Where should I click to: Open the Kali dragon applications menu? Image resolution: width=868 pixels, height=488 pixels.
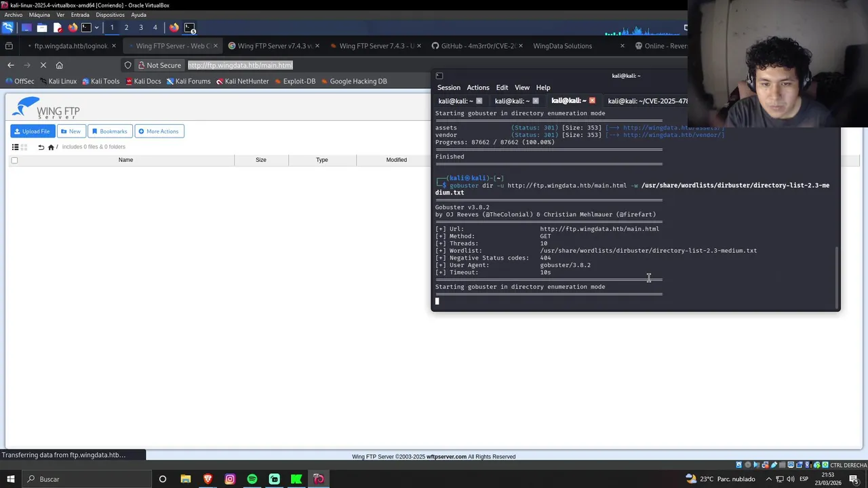(7, 28)
